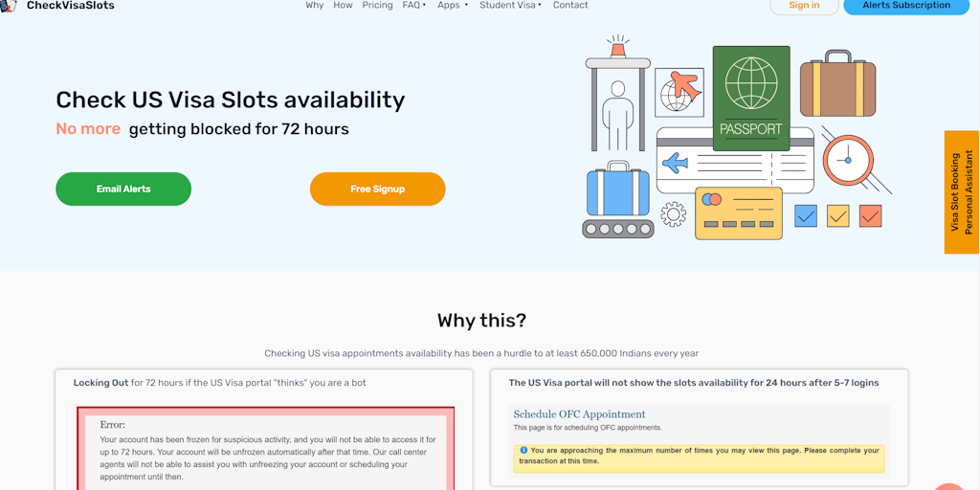Click the brown suitcase illustration
The image size is (980, 490).
(837, 84)
